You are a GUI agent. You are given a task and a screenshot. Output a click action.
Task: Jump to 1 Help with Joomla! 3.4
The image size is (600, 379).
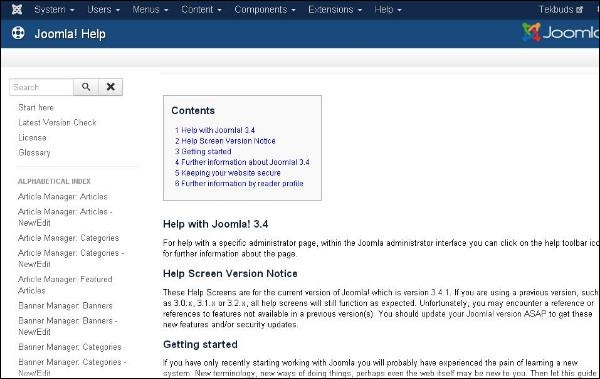pyautogui.click(x=215, y=130)
